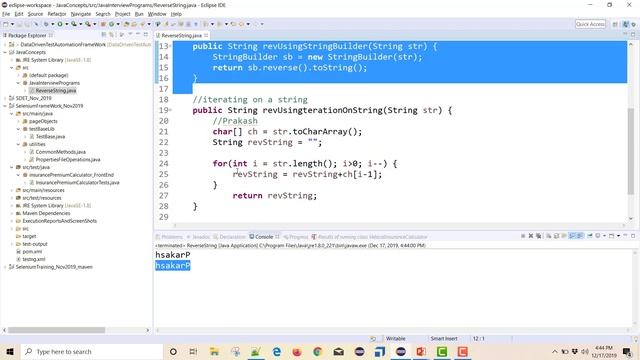Open Package Explorer view menu triangle
The height and width of the screenshot is (360, 640).
click(x=130, y=35)
